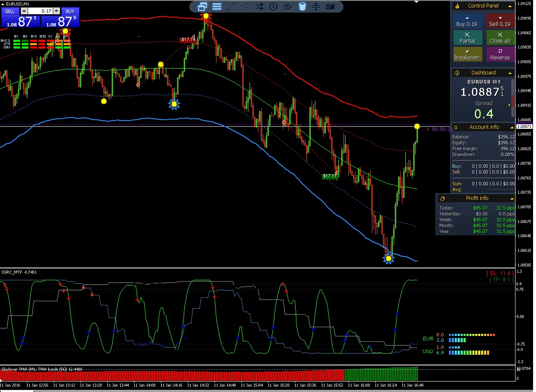This screenshot has width=536, height=392.
Task: Click the clock icon in top toolbar
Action: [273, 7]
